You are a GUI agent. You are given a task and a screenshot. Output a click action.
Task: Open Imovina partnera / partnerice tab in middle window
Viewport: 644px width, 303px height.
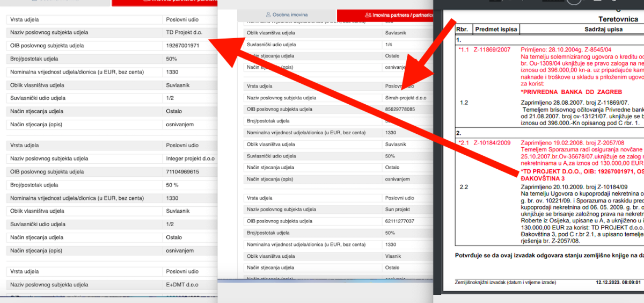[x=385, y=15]
